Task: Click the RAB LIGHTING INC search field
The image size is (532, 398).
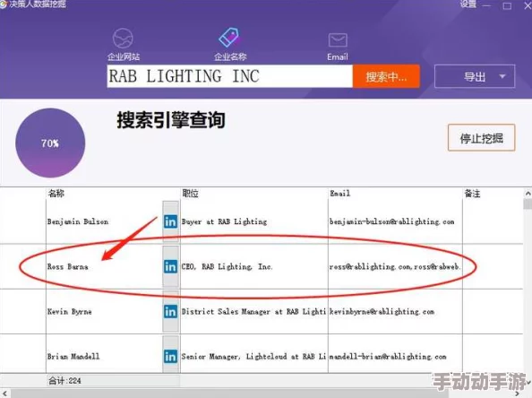Action: pyautogui.click(x=229, y=76)
